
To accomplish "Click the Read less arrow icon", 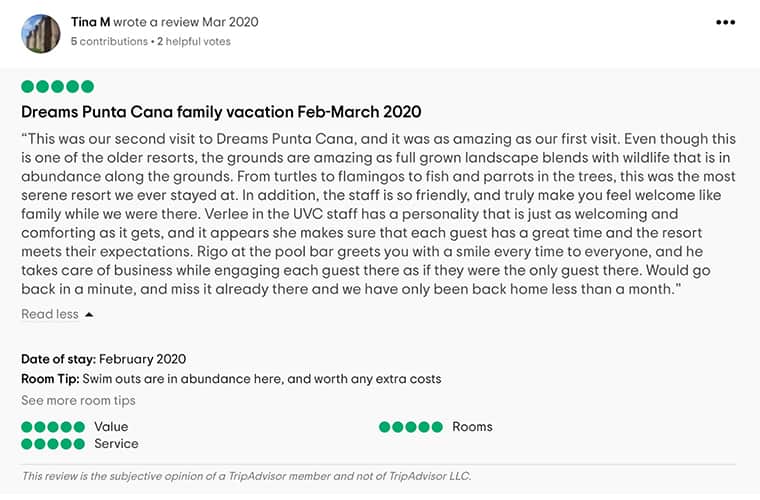I will [89, 314].
